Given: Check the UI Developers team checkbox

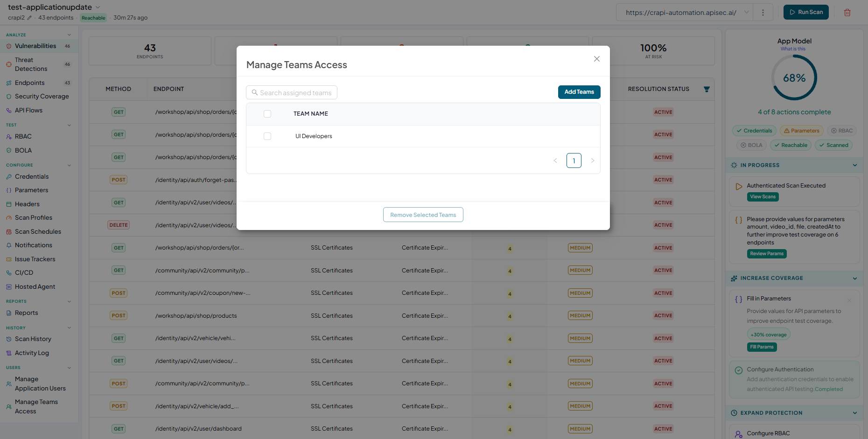Looking at the screenshot, I should (x=267, y=136).
